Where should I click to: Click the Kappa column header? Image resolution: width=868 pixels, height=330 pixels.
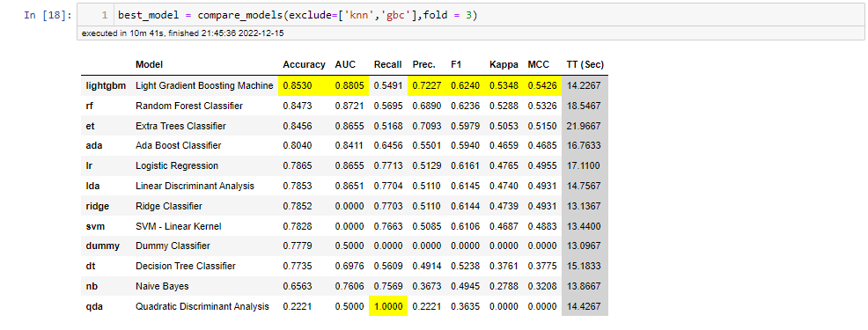point(504,65)
